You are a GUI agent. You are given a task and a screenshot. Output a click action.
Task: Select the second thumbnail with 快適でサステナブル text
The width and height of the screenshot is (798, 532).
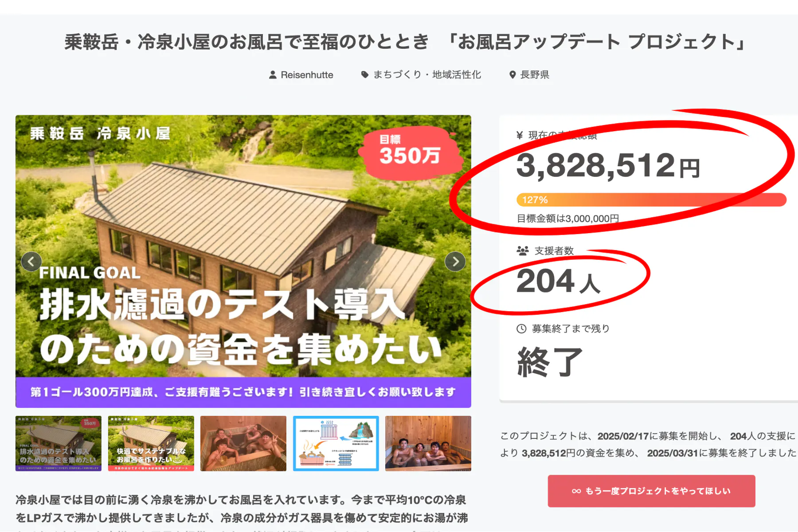click(151, 443)
